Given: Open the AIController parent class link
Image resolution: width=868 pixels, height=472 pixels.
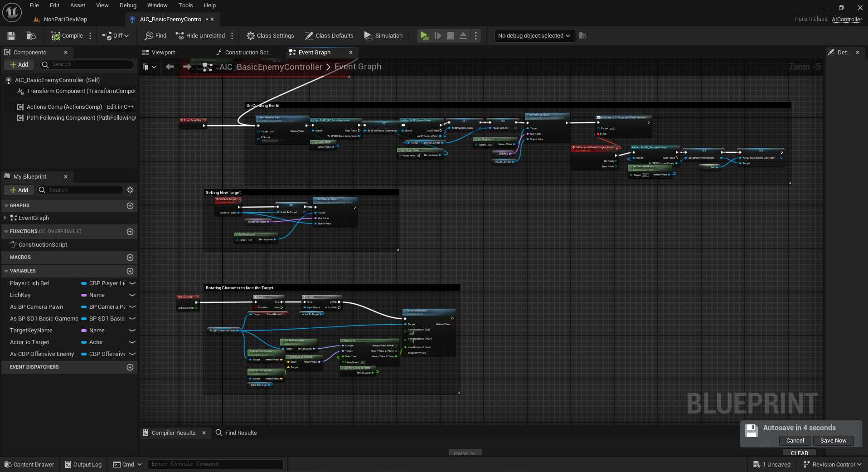Looking at the screenshot, I should [x=847, y=19].
